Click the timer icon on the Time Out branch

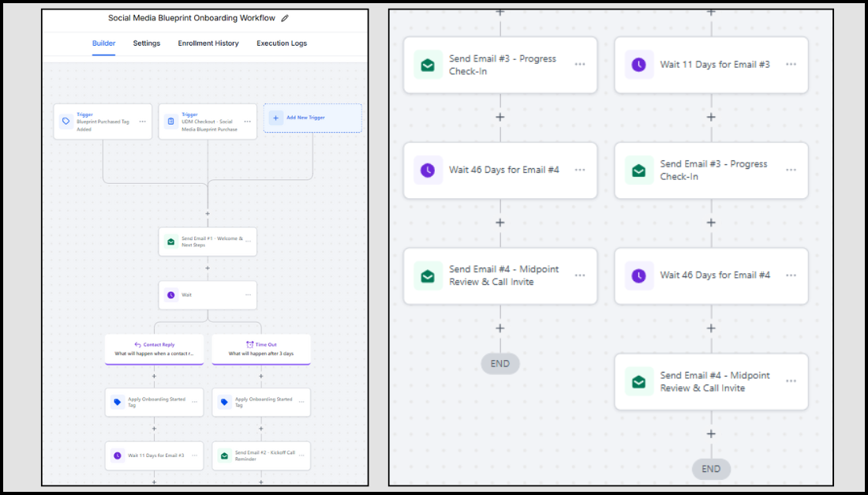(249, 344)
